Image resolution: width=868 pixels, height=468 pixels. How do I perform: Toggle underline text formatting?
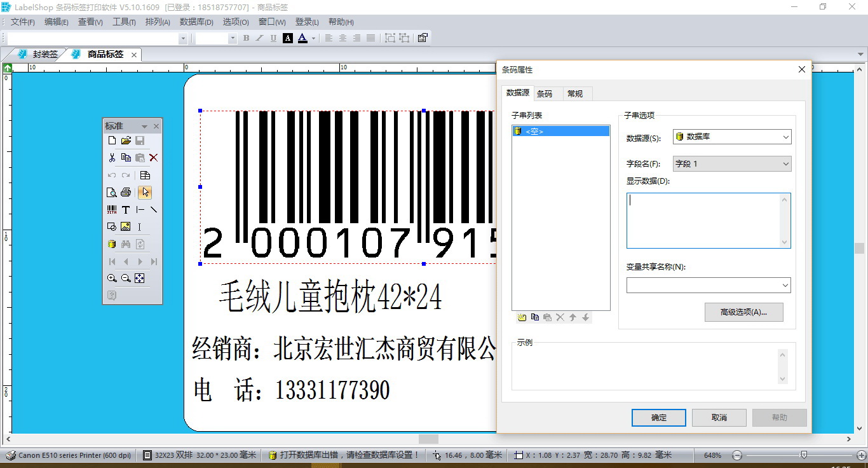click(x=273, y=38)
